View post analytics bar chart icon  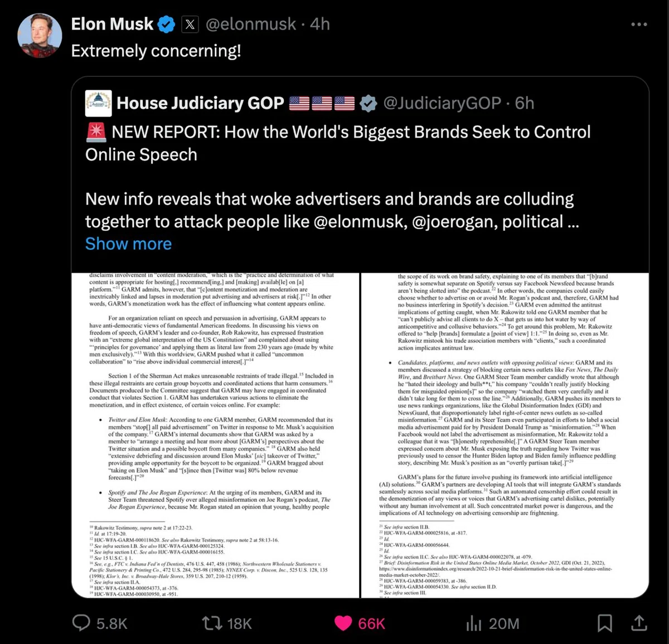pos(473,623)
